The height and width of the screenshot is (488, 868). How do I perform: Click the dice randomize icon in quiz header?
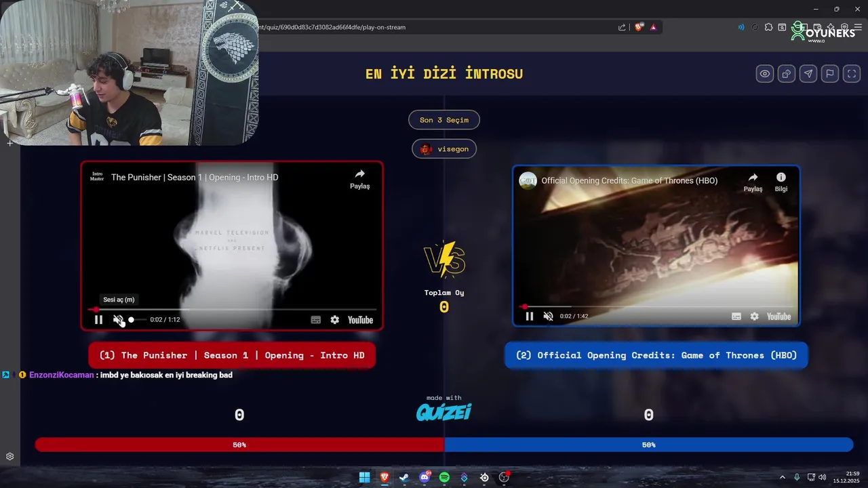[x=787, y=74]
